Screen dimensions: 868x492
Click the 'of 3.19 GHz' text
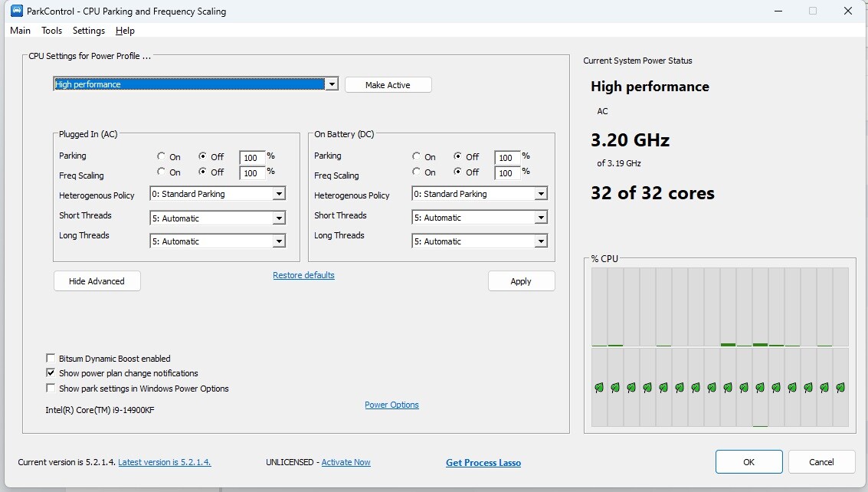pos(619,163)
